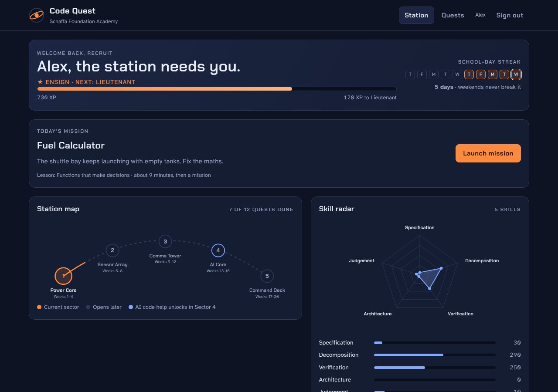Click '5 days · weekends never break it'
The image size is (558, 392).
coord(478,87)
